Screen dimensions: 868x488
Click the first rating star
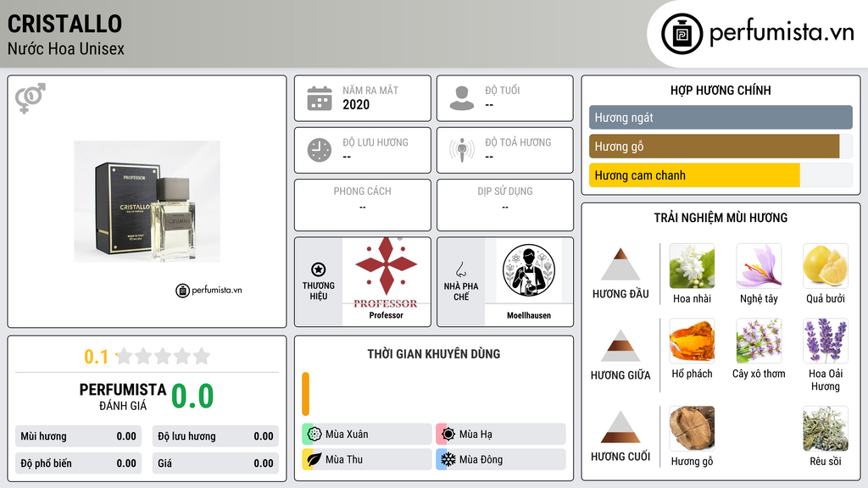pyautogui.click(x=124, y=356)
